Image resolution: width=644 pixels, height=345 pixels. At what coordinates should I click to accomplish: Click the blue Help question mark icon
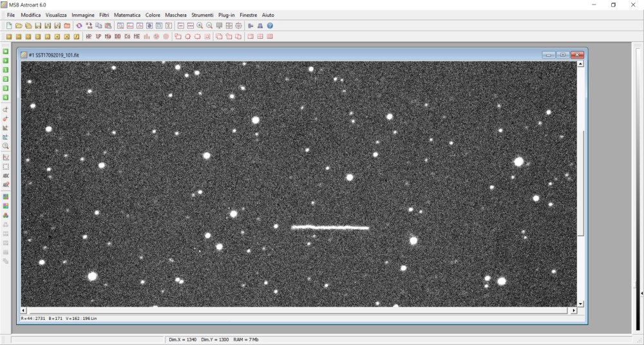point(270,26)
